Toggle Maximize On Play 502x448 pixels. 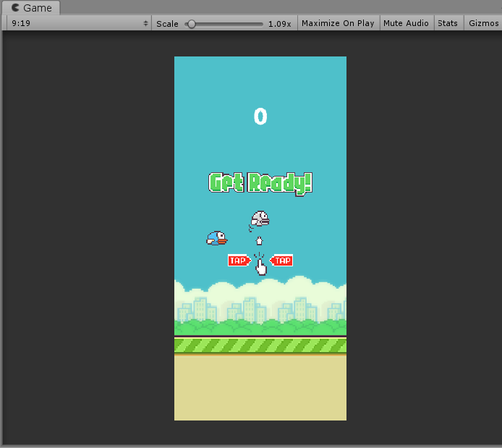click(x=338, y=23)
